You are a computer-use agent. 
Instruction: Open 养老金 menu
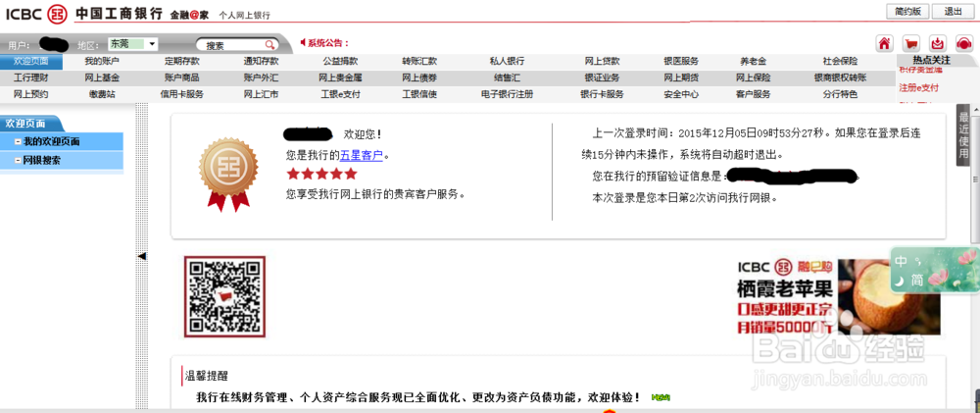tap(753, 62)
